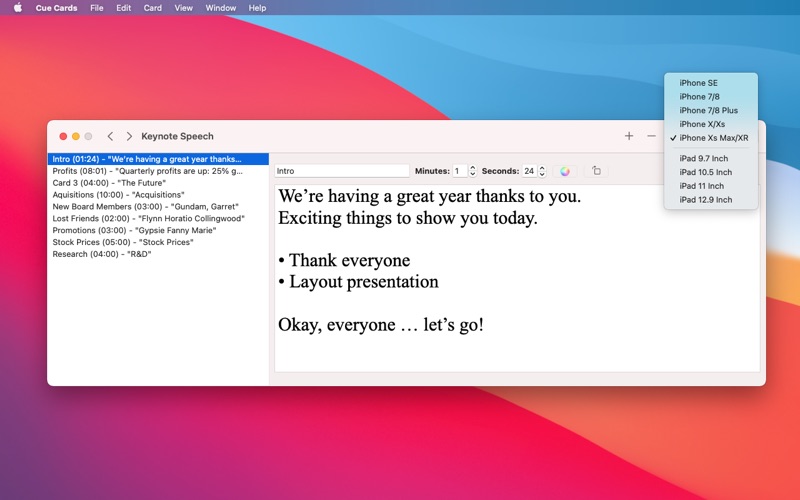
Task: Choose iPad 11 Inch device size
Action: (711, 186)
